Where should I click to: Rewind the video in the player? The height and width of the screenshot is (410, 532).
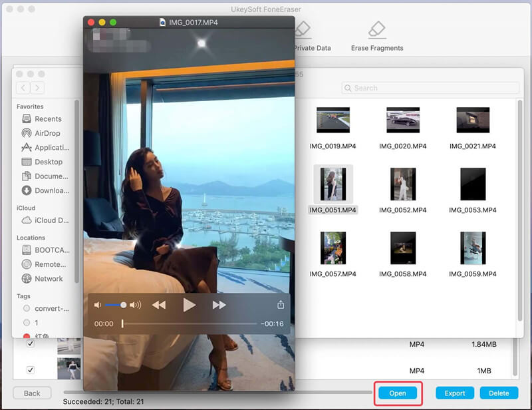tap(159, 305)
